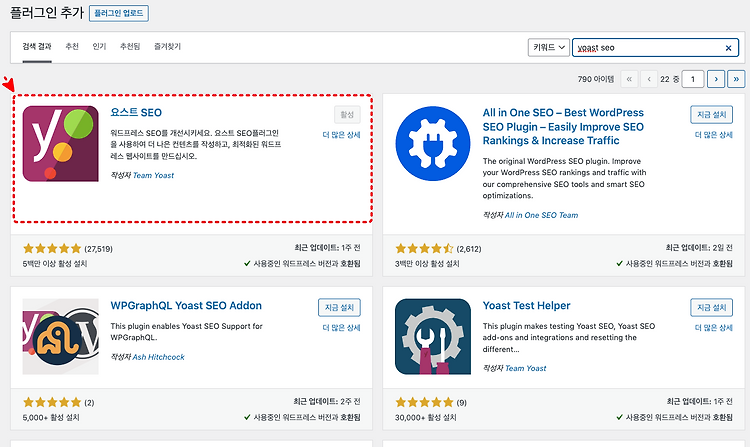Open 더 많은 상세 for 요스트 SEO
The width and height of the screenshot is (750, 447).
tap(341, 135)
